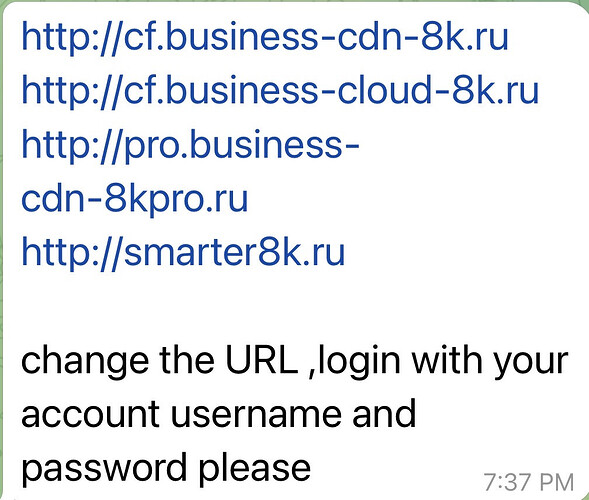Viewport: 589px width, 500px height.
Task: Open the smarter8k.ru link
Action: [183, 253]
